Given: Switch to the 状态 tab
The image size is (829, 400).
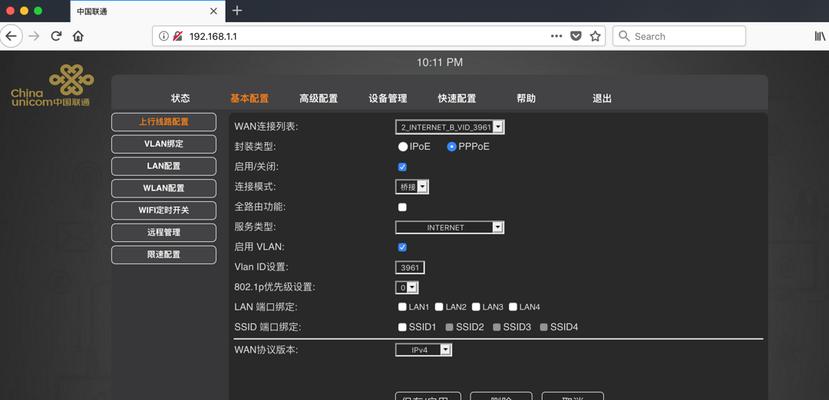Looking at the screenshot, I should [180, 98].
